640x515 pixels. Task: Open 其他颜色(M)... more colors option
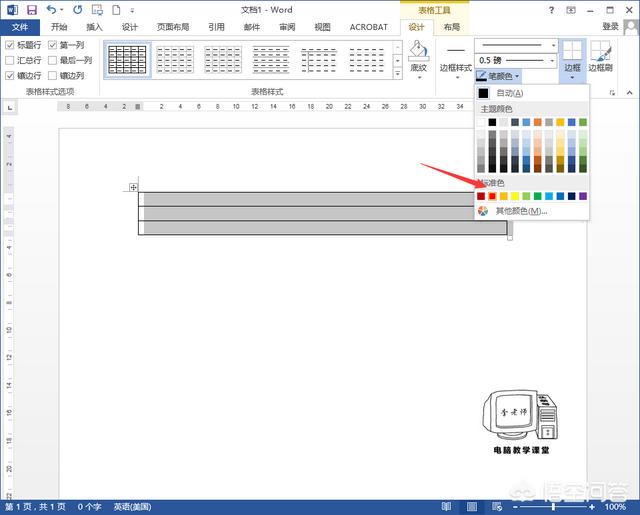[520, 211]
